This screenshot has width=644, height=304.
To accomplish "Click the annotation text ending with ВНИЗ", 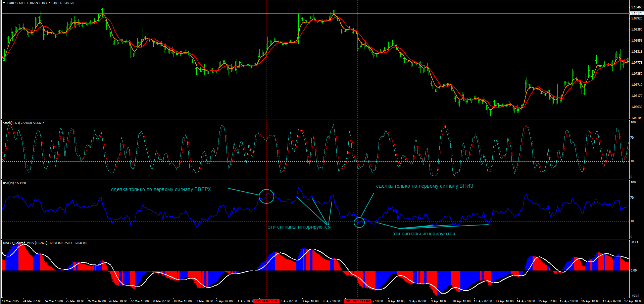I will 424,186.
